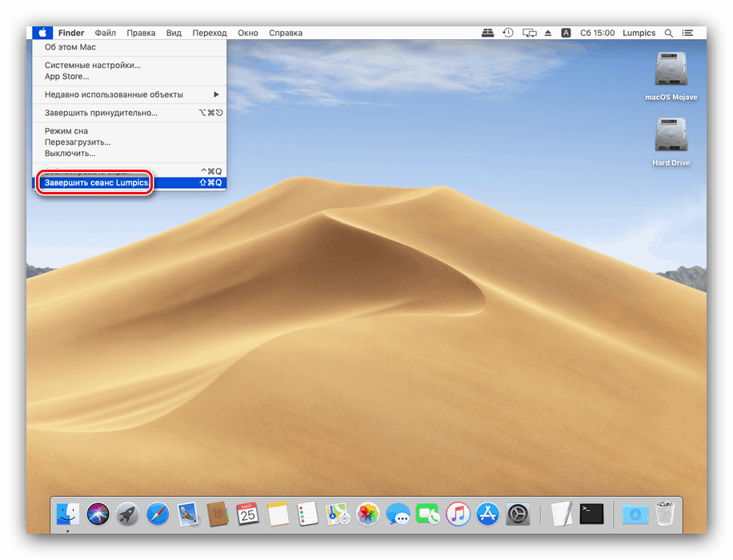Choose 'App Store...' in Apple menu
Screen dimensions: 733x560
tap(130, 76)
